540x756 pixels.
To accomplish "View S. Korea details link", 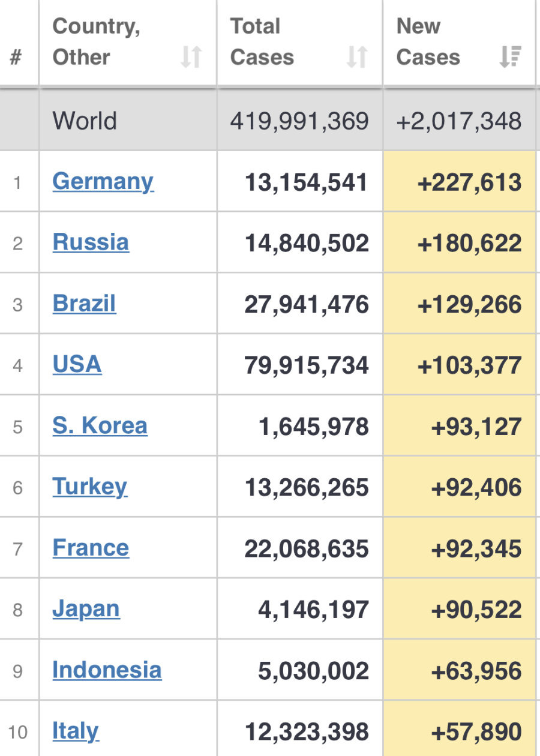I will 100,425.
